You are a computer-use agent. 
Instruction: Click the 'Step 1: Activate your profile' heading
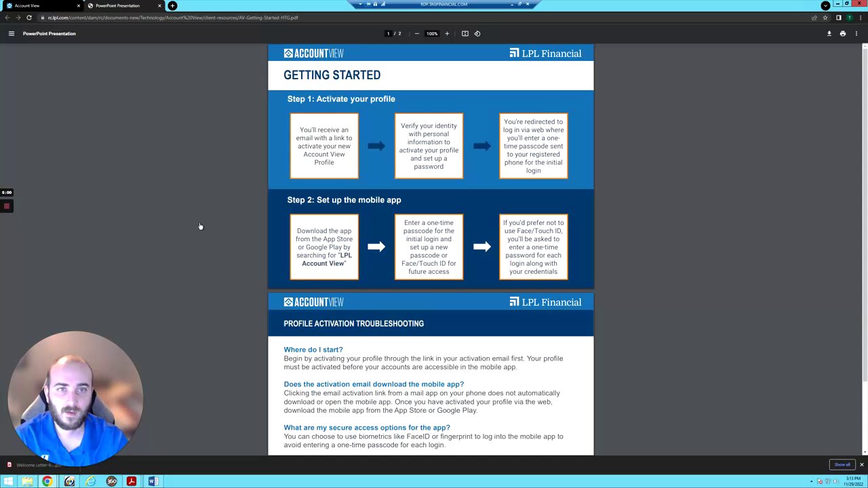[x=341, y=99]
